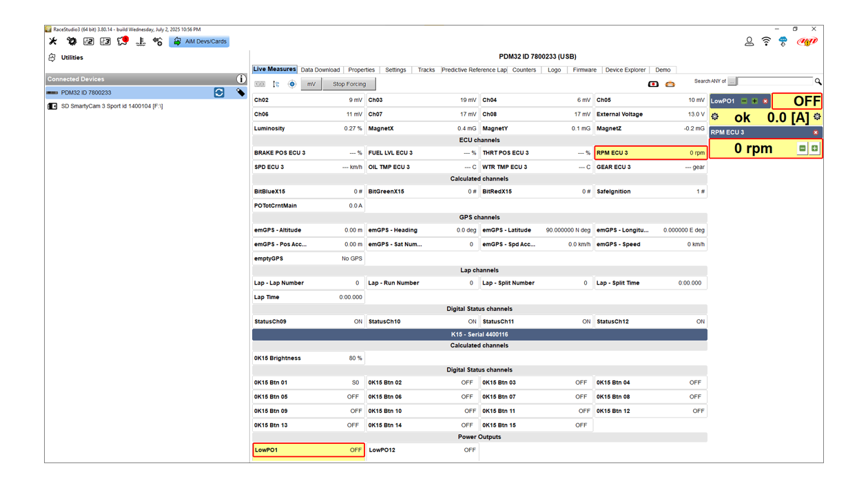The width and height of the screenshot is (868, 488).
Task: Open the Settings tab
Action: tap(395, 70)
